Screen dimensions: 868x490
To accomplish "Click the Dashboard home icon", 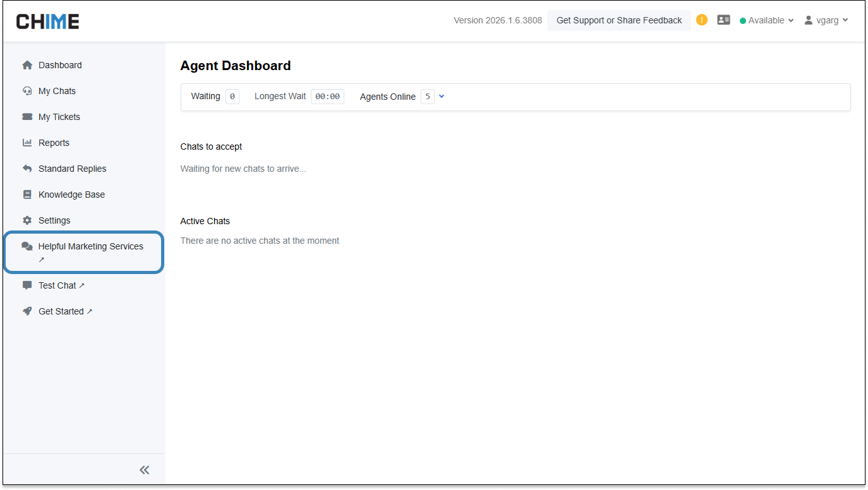I will click(27, 65).
